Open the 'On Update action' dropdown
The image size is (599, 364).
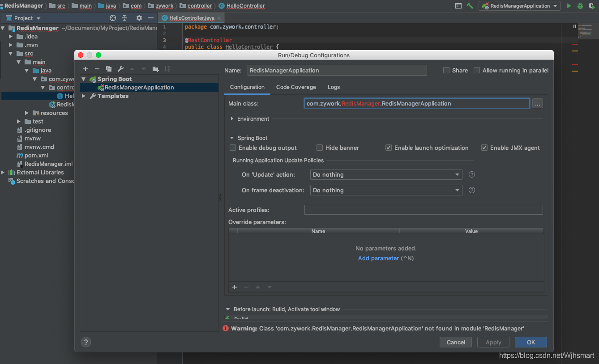click(386, 174)
